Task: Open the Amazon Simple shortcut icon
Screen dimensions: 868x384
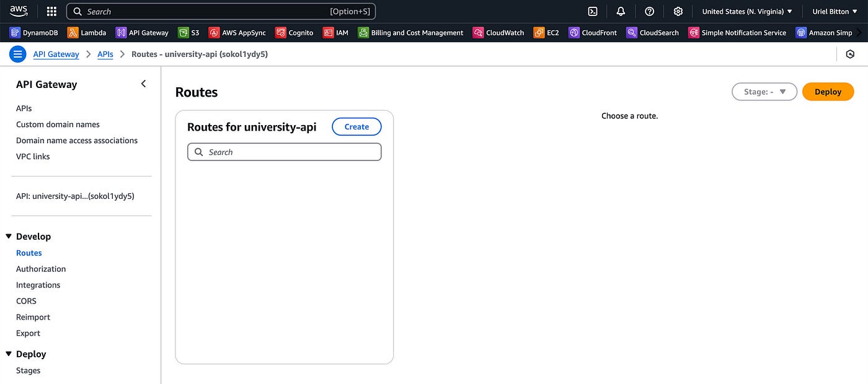Action: (x=801, y=33)
